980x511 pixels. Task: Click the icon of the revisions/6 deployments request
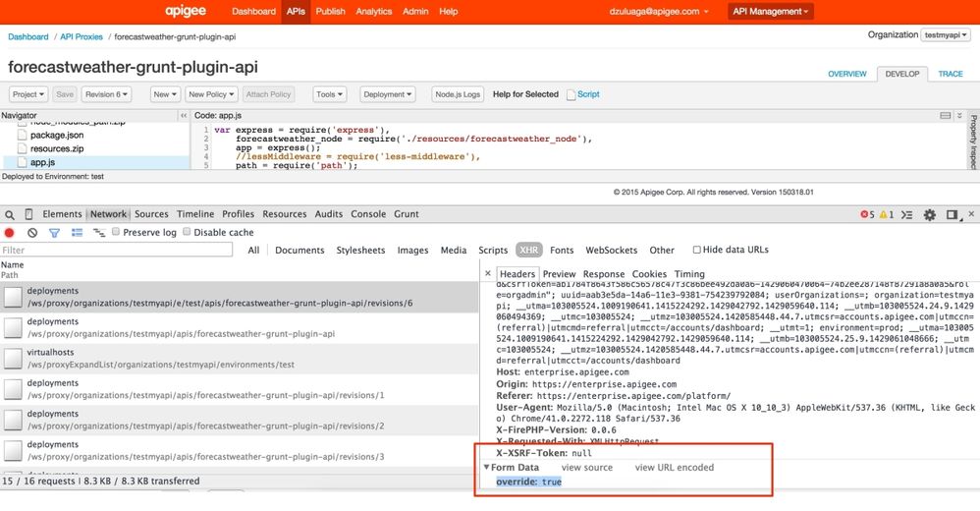point(13,297)
